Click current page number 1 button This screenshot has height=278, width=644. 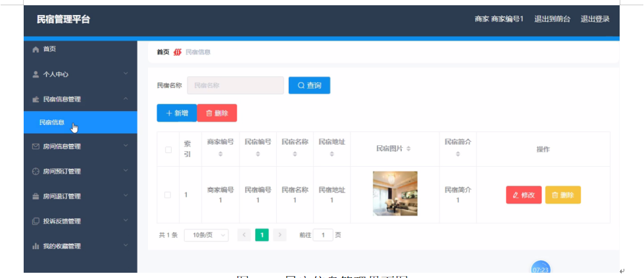coord(262,235)
